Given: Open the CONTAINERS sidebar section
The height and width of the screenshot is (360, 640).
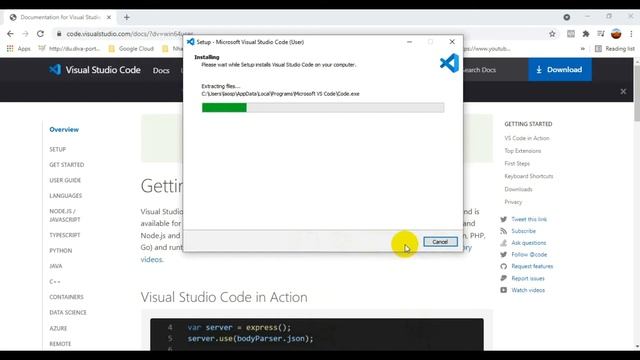Looking at the screenshot, I should 66,297.
